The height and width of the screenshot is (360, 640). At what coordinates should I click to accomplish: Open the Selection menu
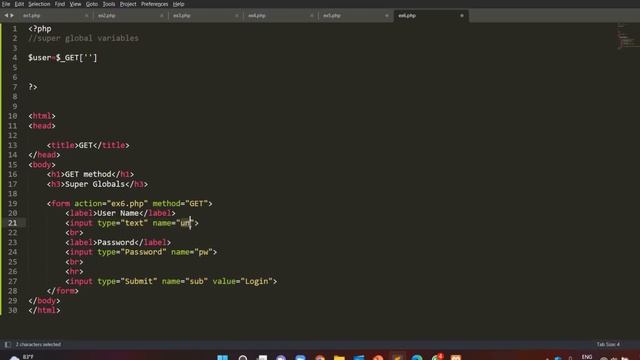click(x=39, y=4)
